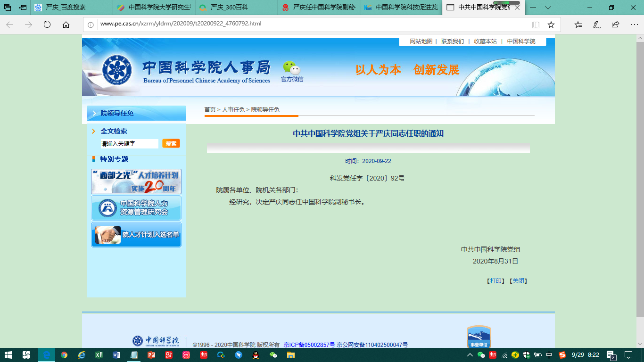The image size is (644, 362).
Task: Expand tab previews chevron
Action: [x=548, y=8]
